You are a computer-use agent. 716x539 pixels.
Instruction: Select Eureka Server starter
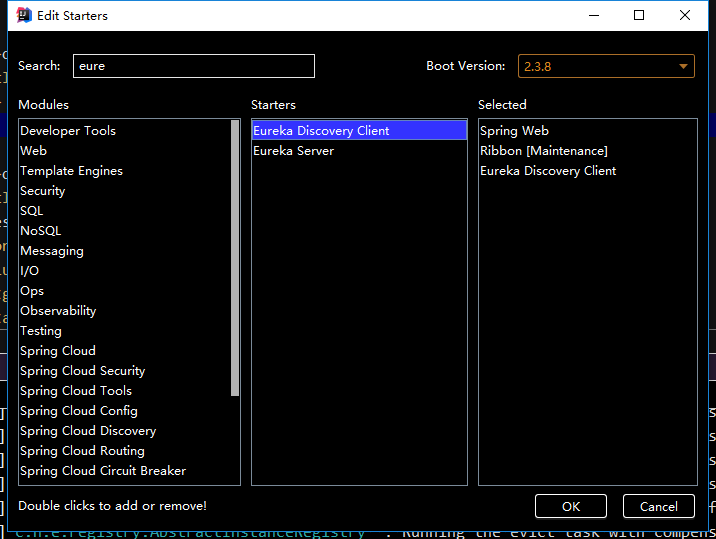click(293, 151)
